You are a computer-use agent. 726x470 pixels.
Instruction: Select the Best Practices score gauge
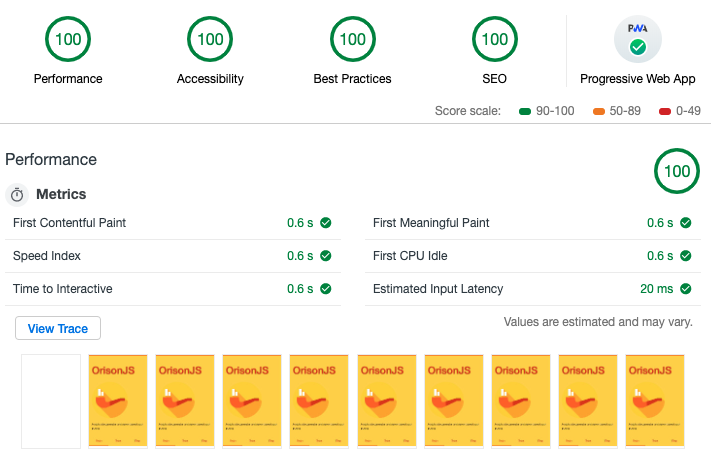coord(353,39)
